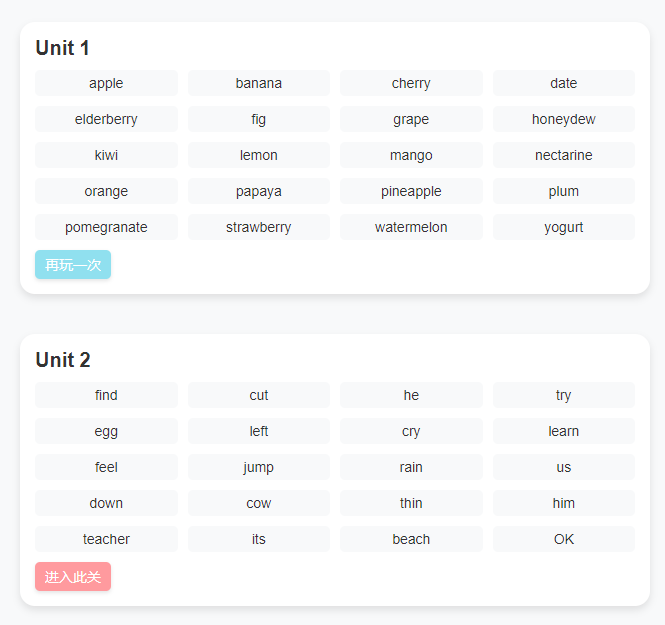Viewport: 665px width, 625px height.
Task: Pick the "pomegranate" word tile
Action: [x=106, y=227]
